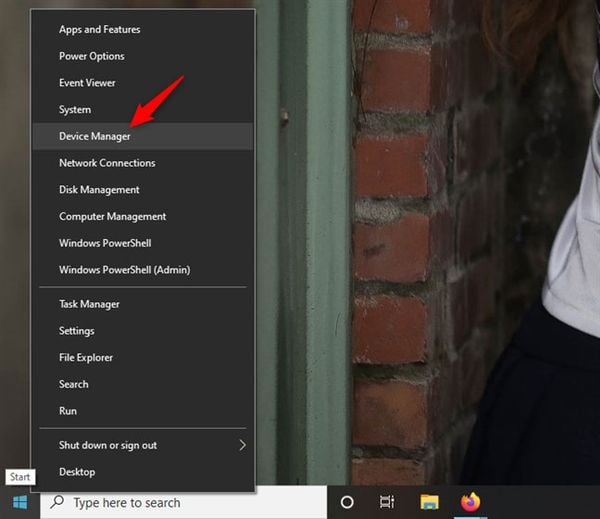Choose the System menu entry
Screen dimensions: 600x519
(x=75, y=110)
